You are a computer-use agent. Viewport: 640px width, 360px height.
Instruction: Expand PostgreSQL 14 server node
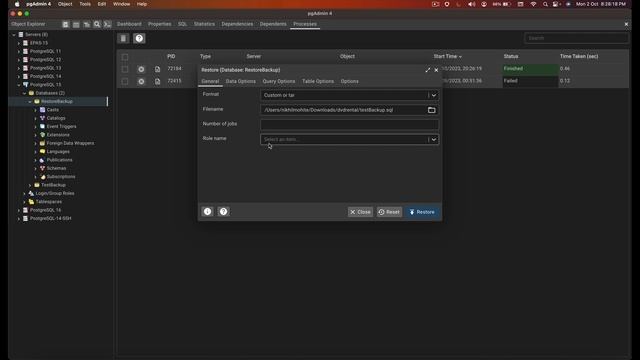19,76
